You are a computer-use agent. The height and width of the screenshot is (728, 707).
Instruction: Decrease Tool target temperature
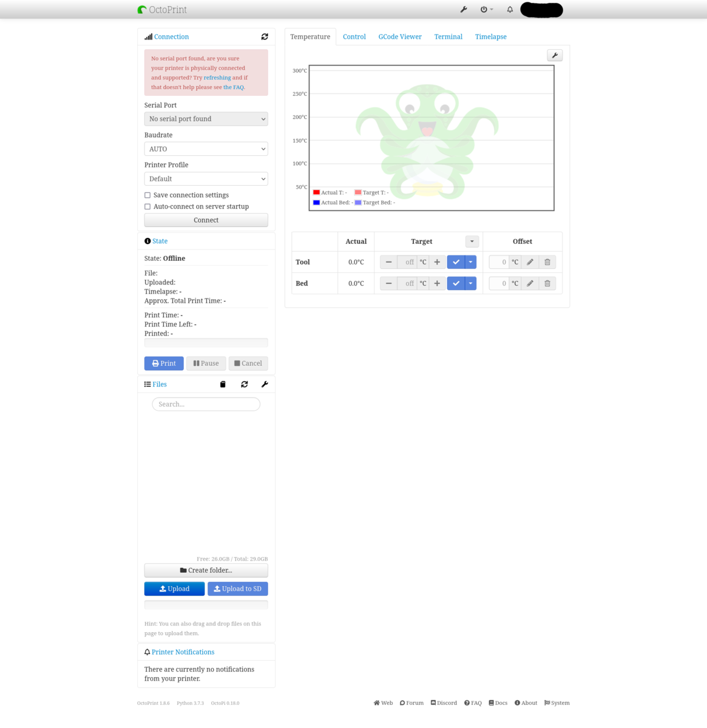(x=389, y=262)
